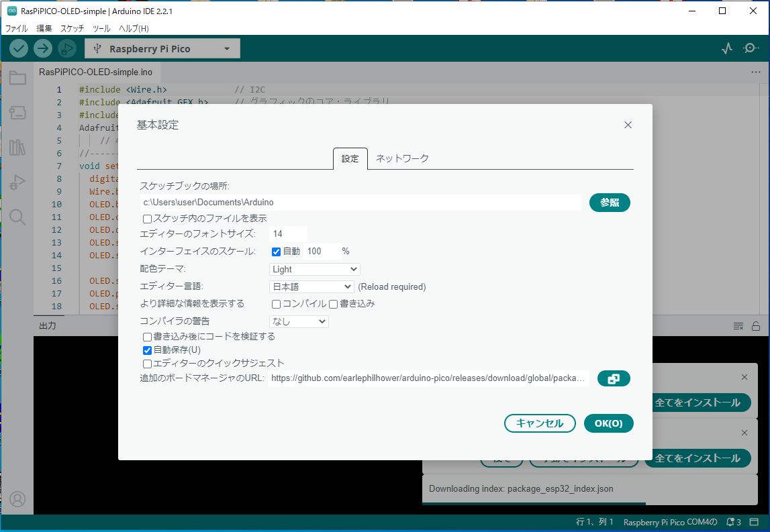The height and width of the screenshot is (532, 770).
Task: Open the Library Manager sidebar icon
Action: pyautogui.click(x=17, y=147)
